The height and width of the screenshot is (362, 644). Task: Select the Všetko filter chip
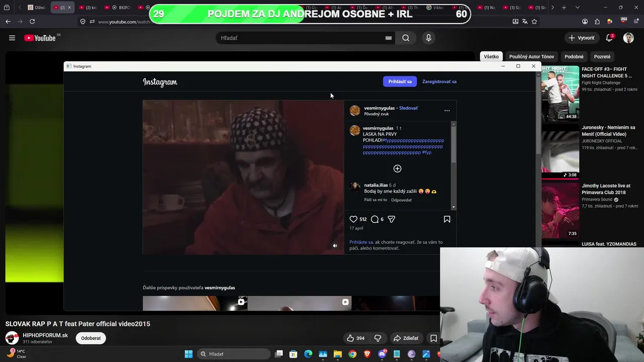[491, 57]
